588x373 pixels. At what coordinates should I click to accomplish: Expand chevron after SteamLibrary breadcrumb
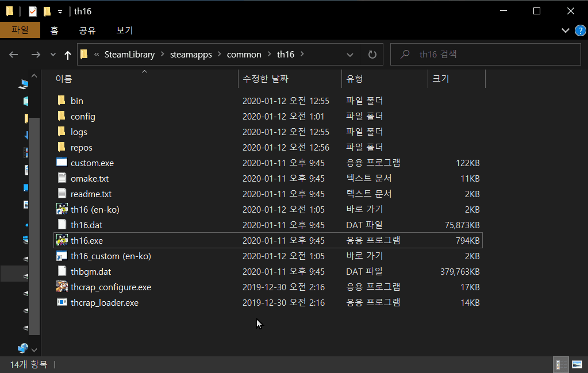point(162,54)
